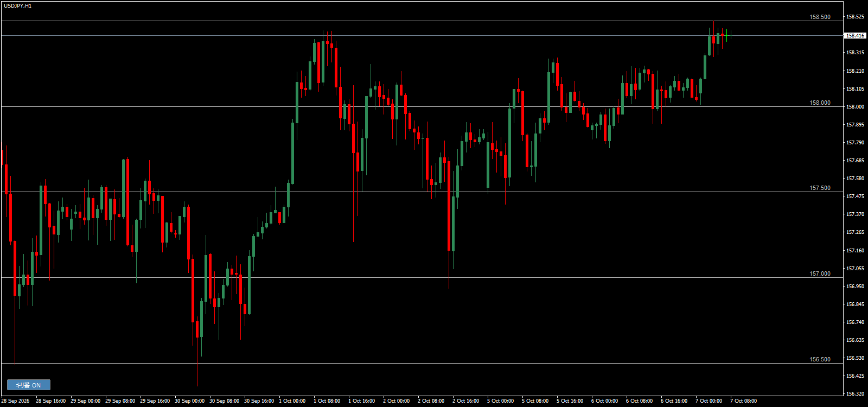
Task: Click 158.210 on the price scale
Action: point(855,71)
